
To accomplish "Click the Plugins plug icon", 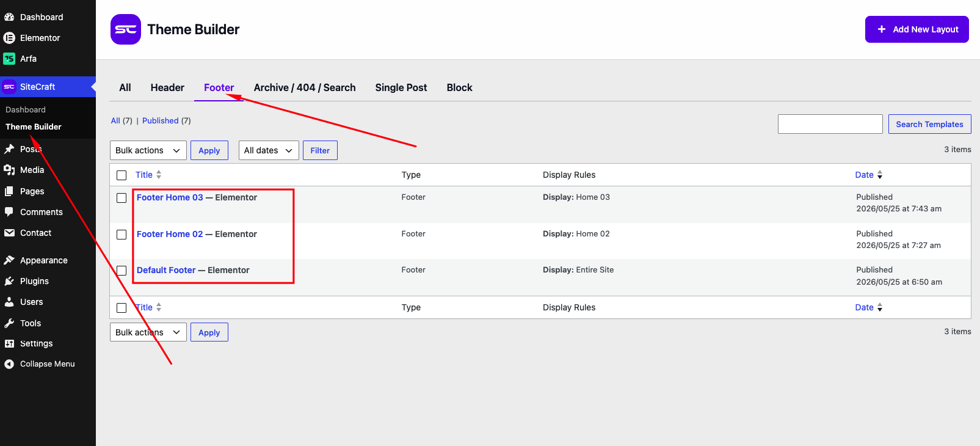I will [9, 281].
